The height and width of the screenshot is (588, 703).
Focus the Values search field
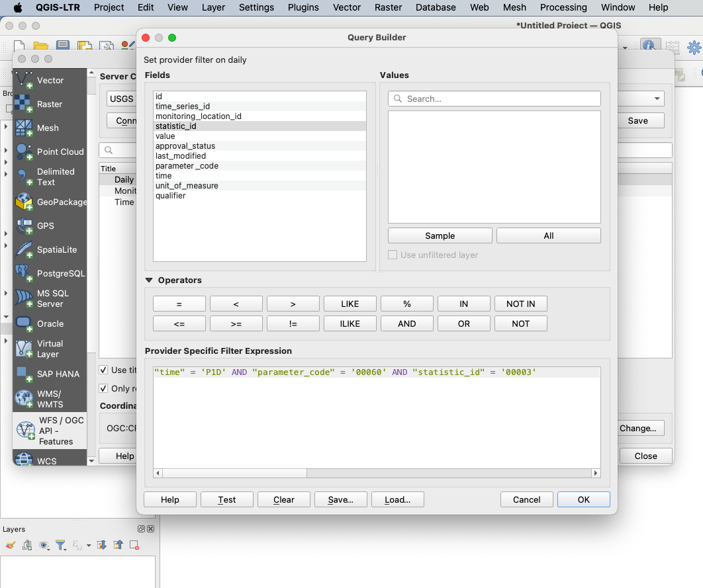point(494,99)
